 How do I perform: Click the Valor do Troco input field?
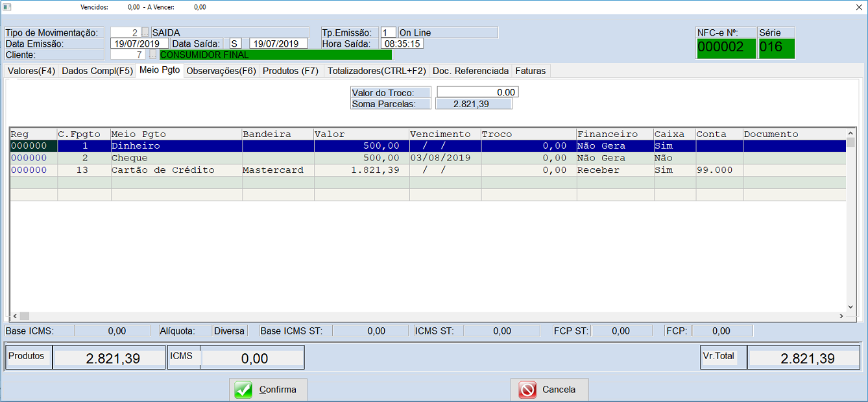click(477, 92)
